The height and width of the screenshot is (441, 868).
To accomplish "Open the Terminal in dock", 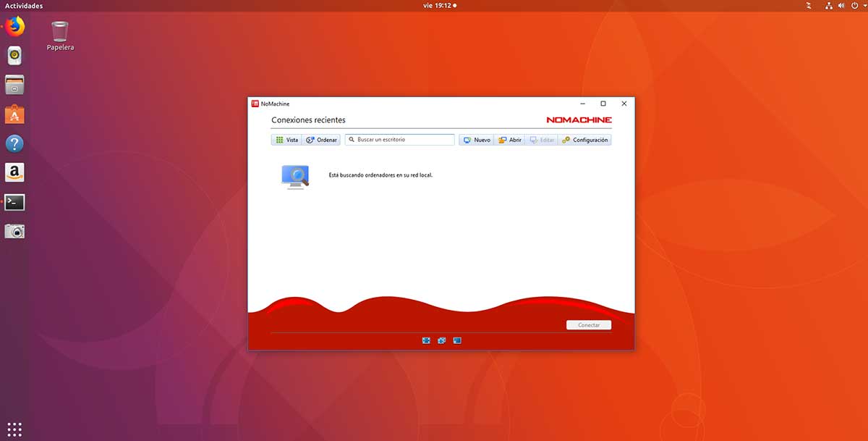I will [14, 202].
